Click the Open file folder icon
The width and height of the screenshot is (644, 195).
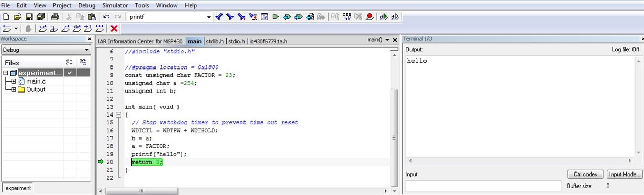point(17,17)
